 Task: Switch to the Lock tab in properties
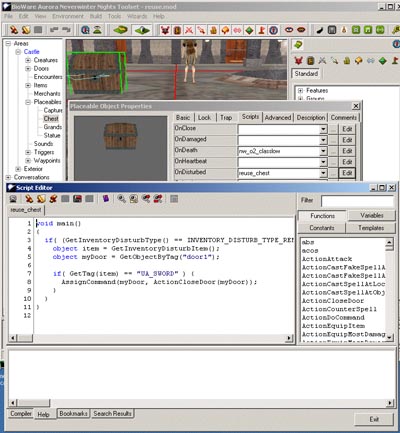click(x=204, y=117)
